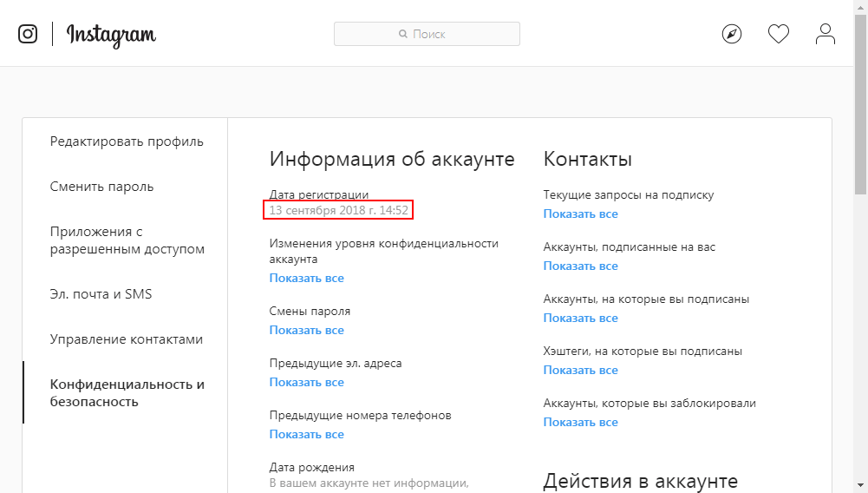Open the Explore compass icon

732,34
